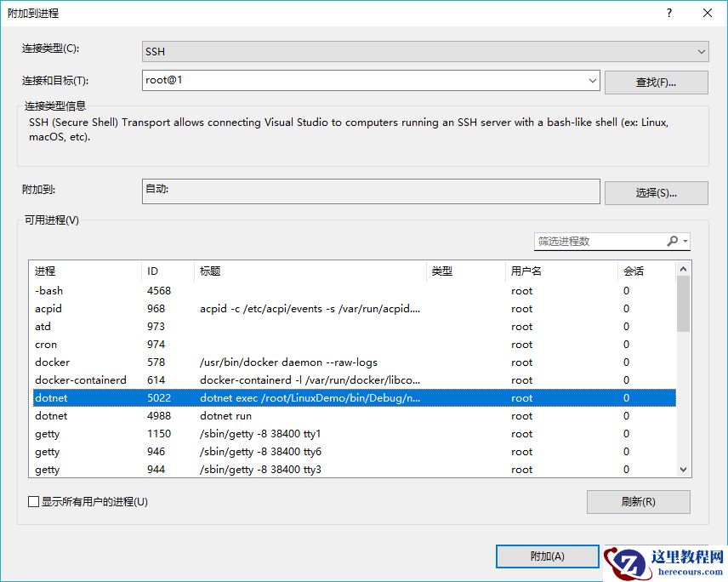This screenshot has height=582, width=728.
Task: Click the process list scrollbar thumb
Action: click(683, 304)
